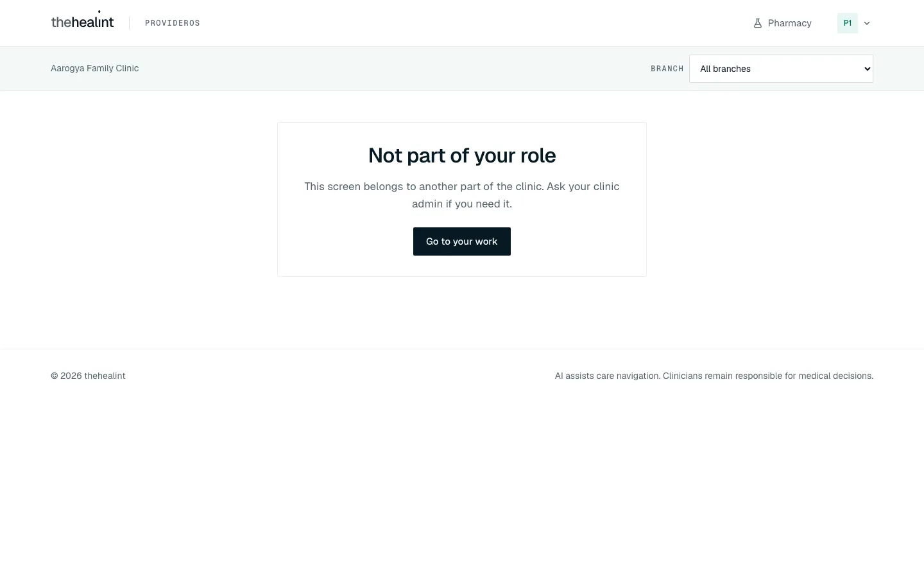Click the Aarogya Family Clinic text
This screenshot has height=578, width=924.
95,68
